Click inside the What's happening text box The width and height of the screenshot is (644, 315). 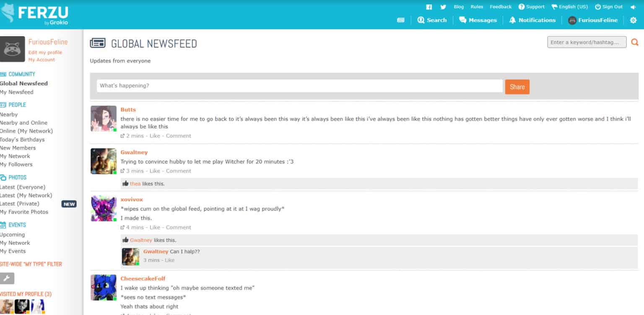click(299, 86)
